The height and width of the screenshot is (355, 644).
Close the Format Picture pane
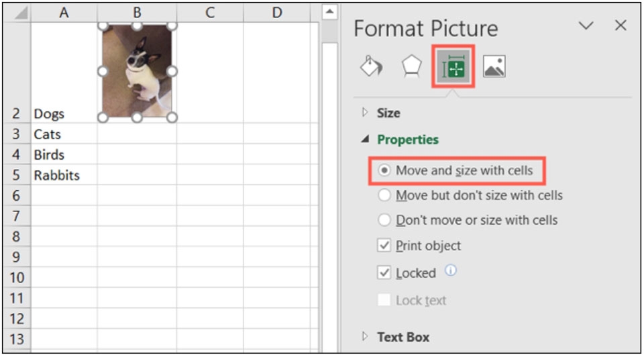[621, 26]
